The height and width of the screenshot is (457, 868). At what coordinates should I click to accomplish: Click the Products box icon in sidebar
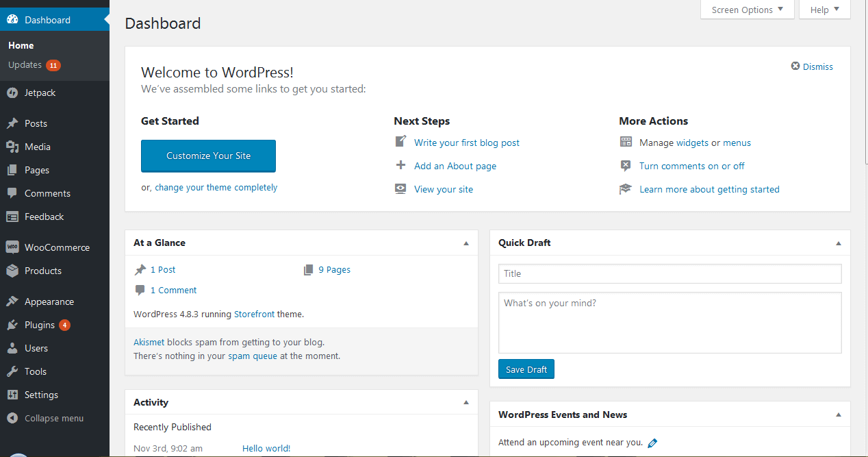[x=12, y=271]
